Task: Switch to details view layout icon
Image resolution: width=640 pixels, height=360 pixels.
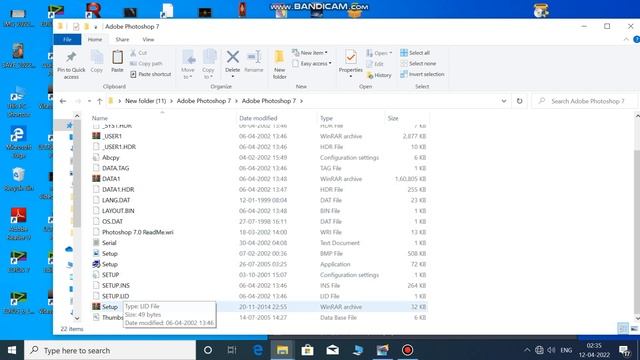Action: point(623,328)
